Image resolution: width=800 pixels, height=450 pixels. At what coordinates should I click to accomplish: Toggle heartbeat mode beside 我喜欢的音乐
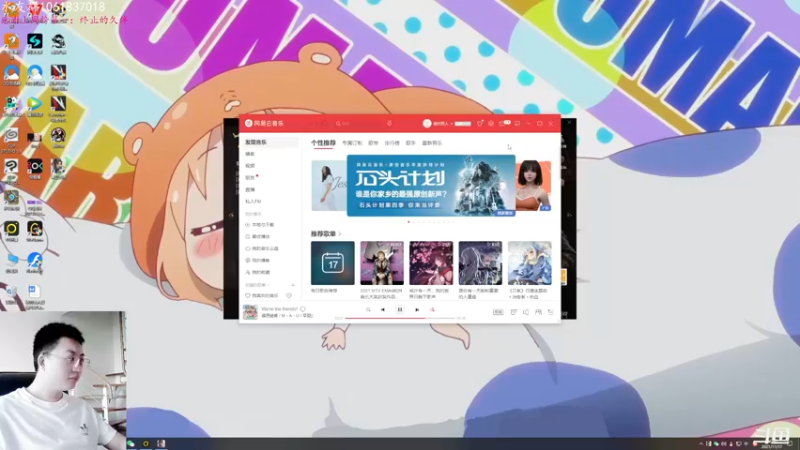pyautogui.click(x=289, y=295)
